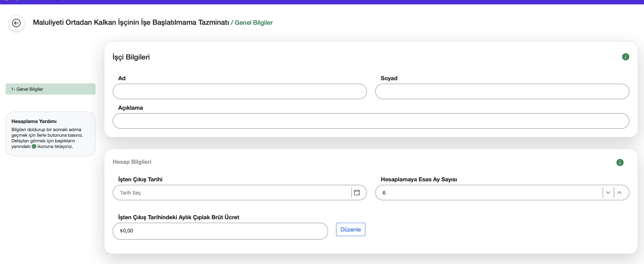This screenshot has width=644, height=264.
Task: Focus the Ad input field
Action: (239, 92)
